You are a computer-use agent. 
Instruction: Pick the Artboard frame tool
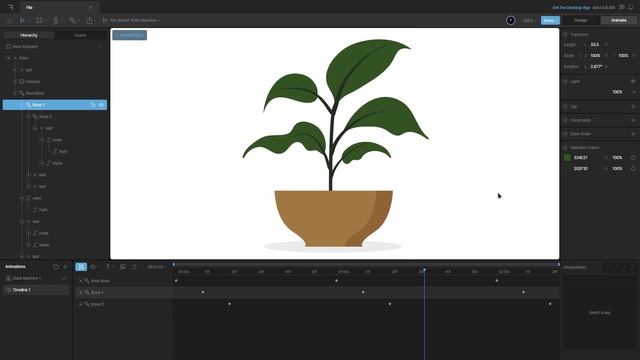tap(39, 20)
